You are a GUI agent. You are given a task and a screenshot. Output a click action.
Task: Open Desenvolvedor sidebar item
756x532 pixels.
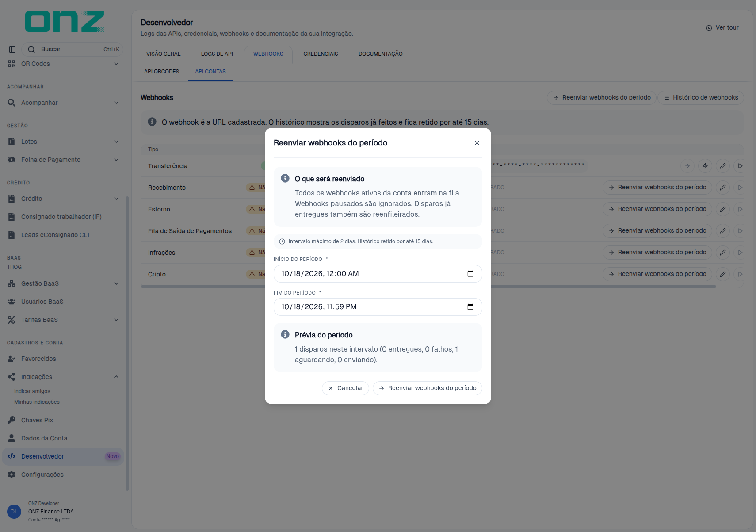pyautogui.click(x=63, y=456)
